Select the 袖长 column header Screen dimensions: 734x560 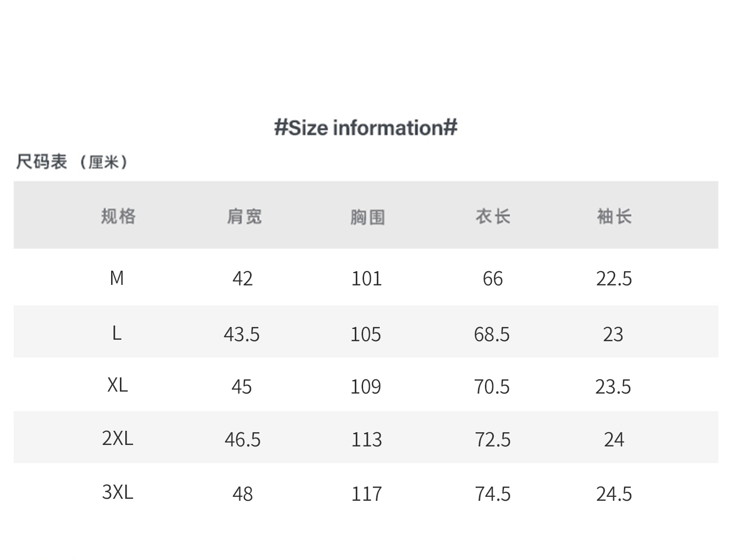coord(614,216)
